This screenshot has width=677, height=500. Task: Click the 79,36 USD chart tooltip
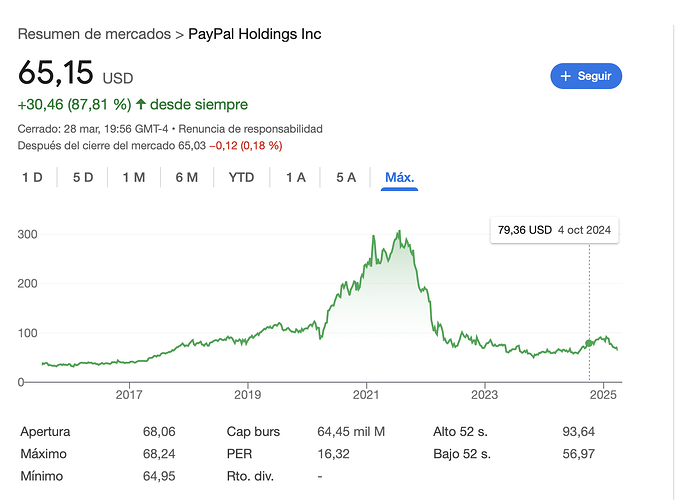tap(554, 230)
